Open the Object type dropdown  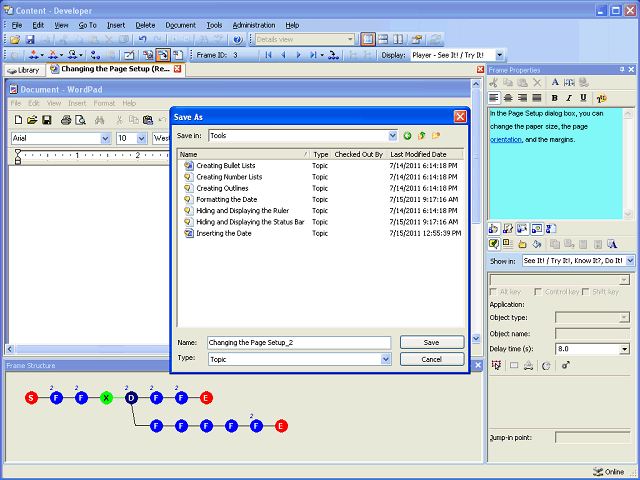624,318
